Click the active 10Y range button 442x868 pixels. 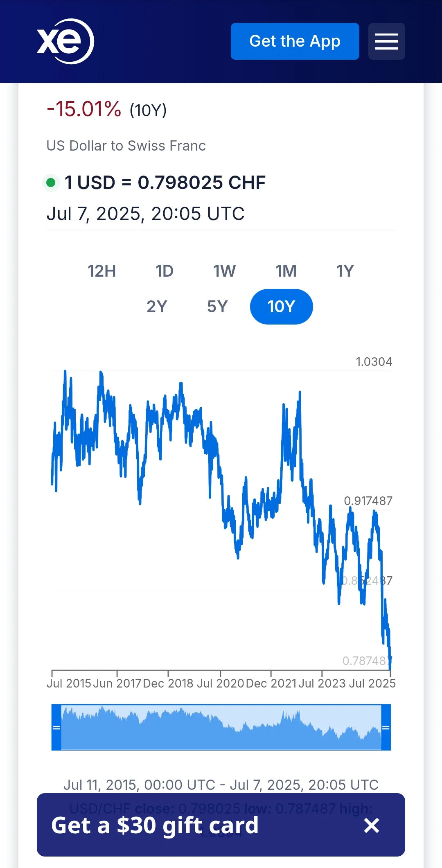[281, 307]
